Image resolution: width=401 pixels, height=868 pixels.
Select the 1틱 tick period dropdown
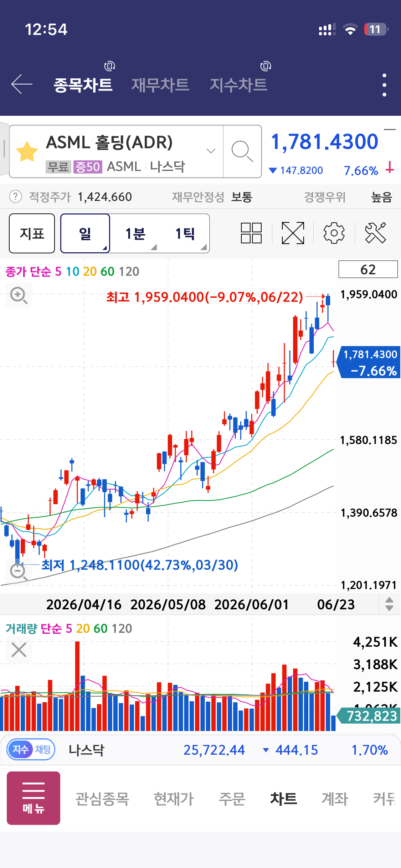click(185, 233)
